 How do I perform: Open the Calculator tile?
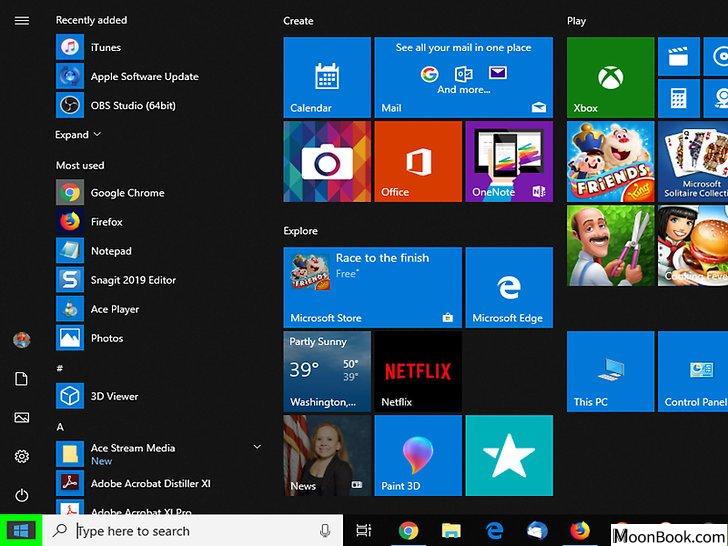678,98
